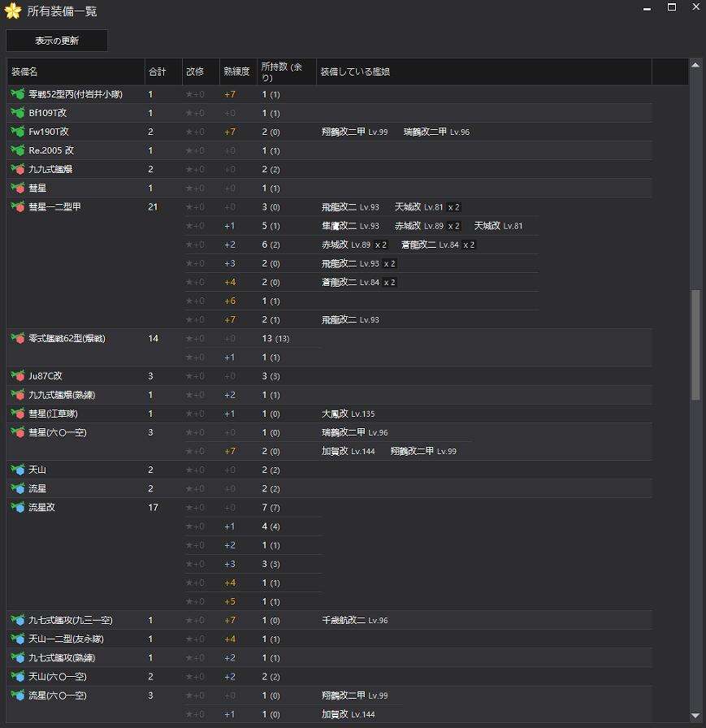Click the +5 proficiency value of 流星改

tap(230, 602)
